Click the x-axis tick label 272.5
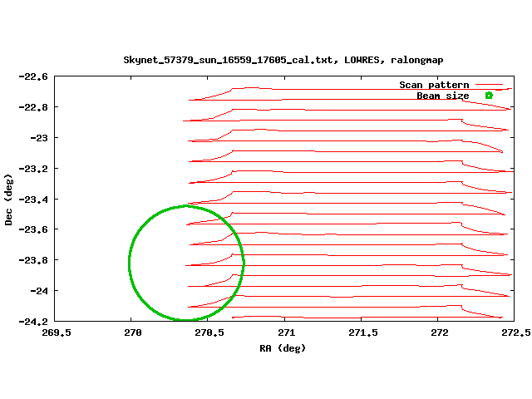The height and width of the screenshot is (399, 532). [516, 332]
